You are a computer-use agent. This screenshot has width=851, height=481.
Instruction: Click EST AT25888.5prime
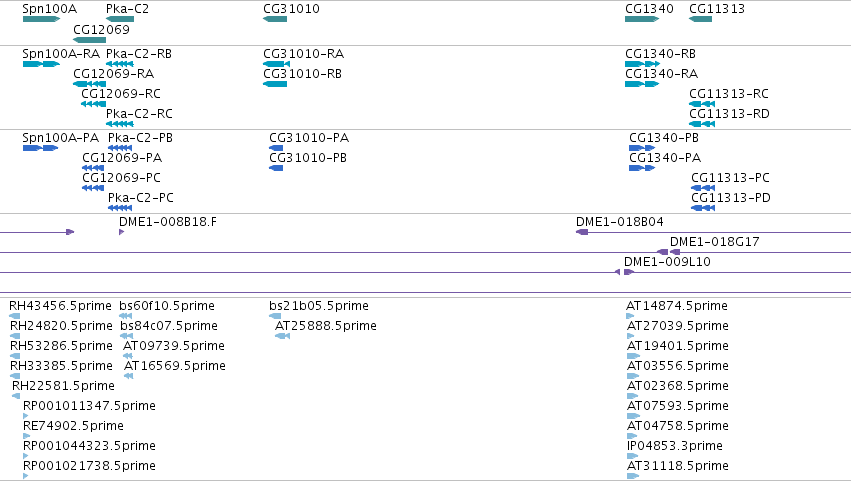[326, 326]
